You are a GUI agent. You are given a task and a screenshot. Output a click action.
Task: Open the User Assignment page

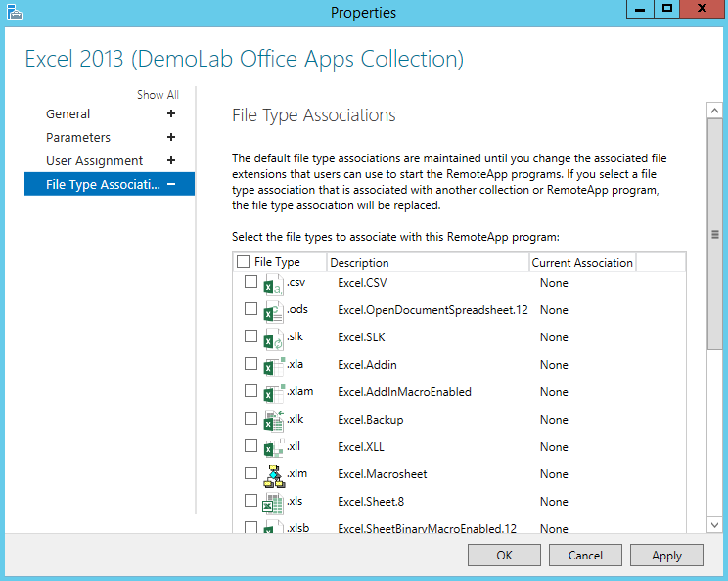point(94,161)
